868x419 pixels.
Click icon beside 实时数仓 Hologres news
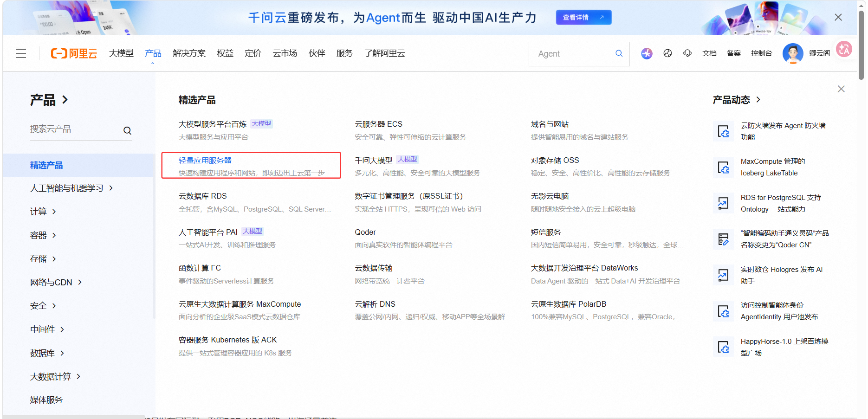click(723, 275)
